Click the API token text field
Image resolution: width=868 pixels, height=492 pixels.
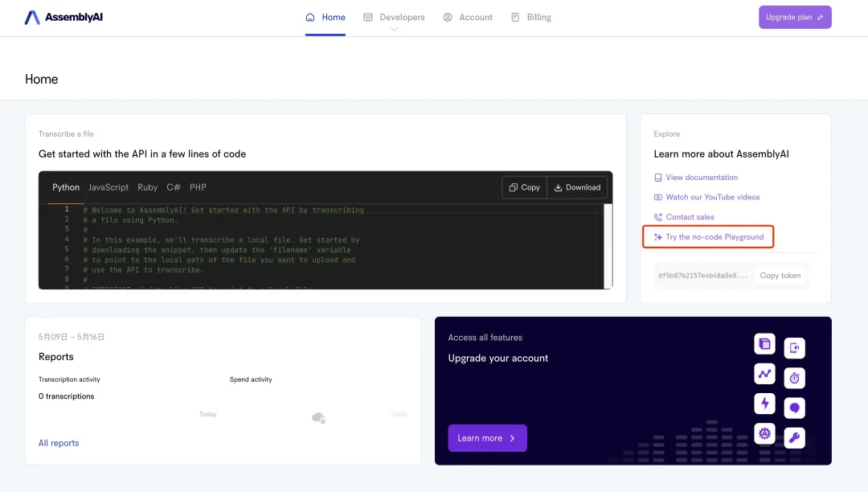(x=703, y=276)
